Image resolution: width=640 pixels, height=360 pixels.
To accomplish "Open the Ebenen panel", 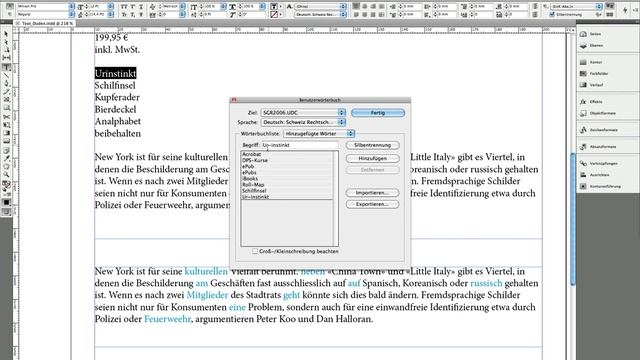I will pyautogui.click(x=596, y=46).
